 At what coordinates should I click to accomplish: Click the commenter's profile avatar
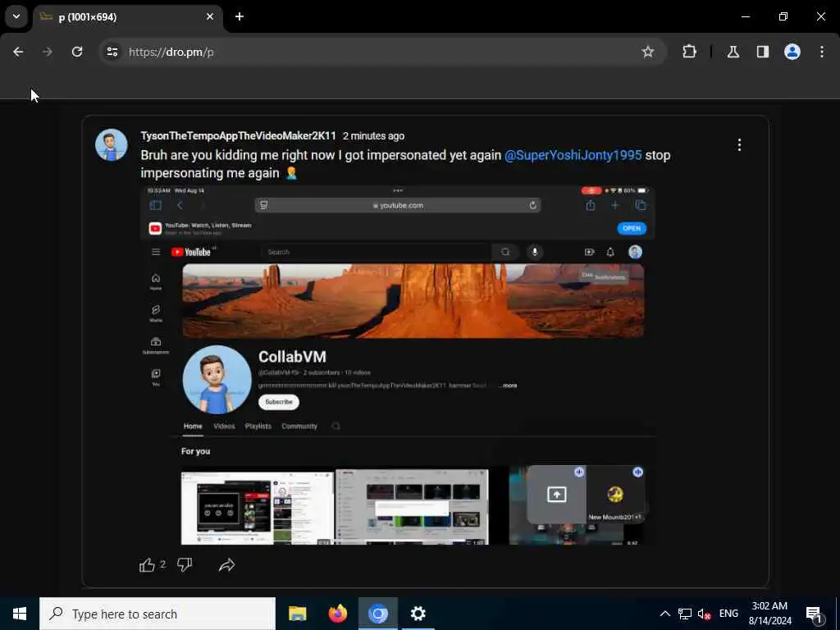click(x=112, y=144)
